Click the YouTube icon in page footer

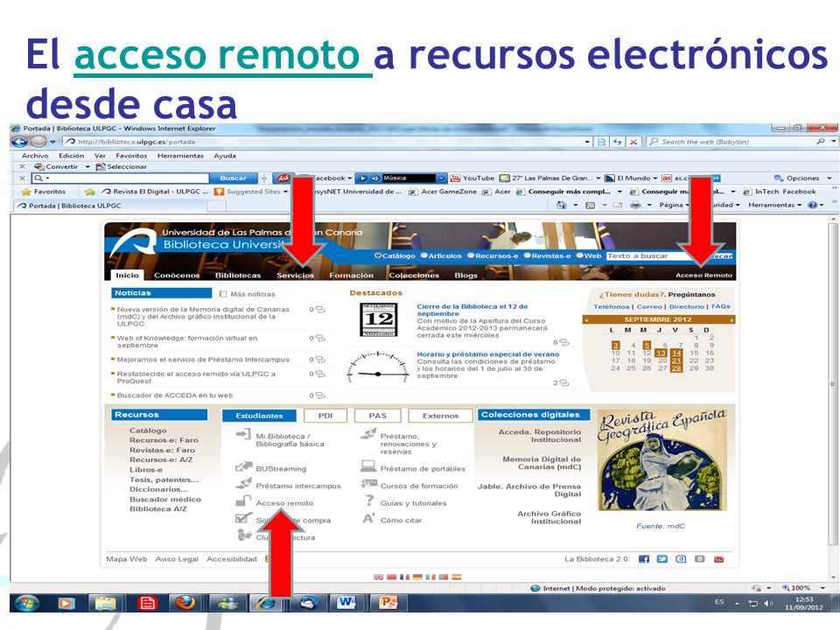tap(719, 559)
